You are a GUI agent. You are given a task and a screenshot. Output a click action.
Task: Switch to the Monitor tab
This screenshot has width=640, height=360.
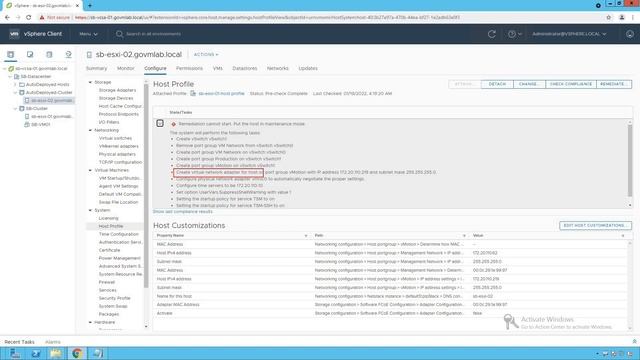(126, 68)
